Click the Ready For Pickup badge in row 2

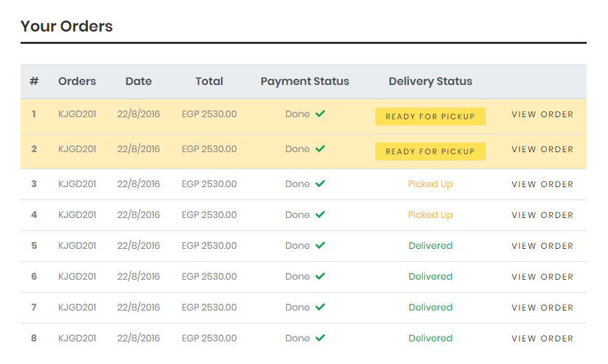(430, 151)
